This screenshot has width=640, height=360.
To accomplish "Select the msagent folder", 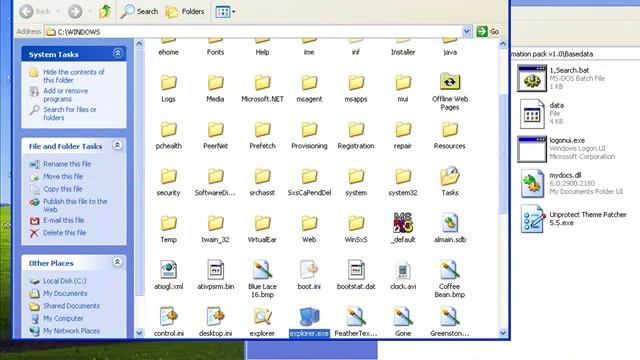I will click(309, 88).
